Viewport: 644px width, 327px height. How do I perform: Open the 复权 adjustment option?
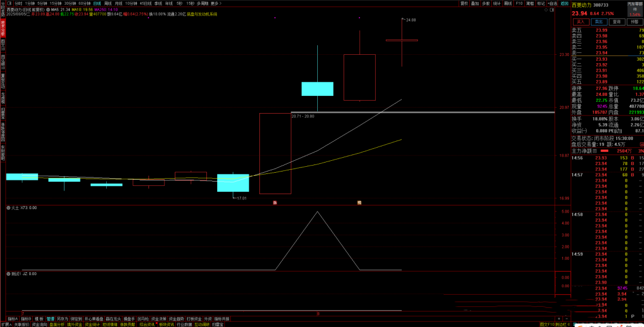coord(464,4)
